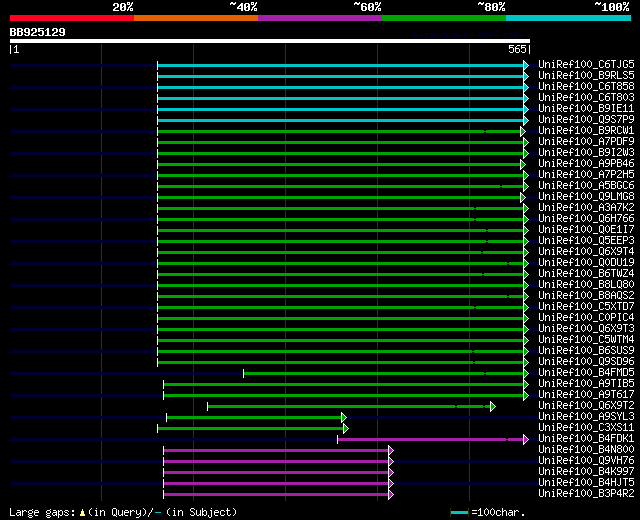Choose the UniRef100_A7P2H5 label
Screen dimensions: 640x520
point(586,175)
